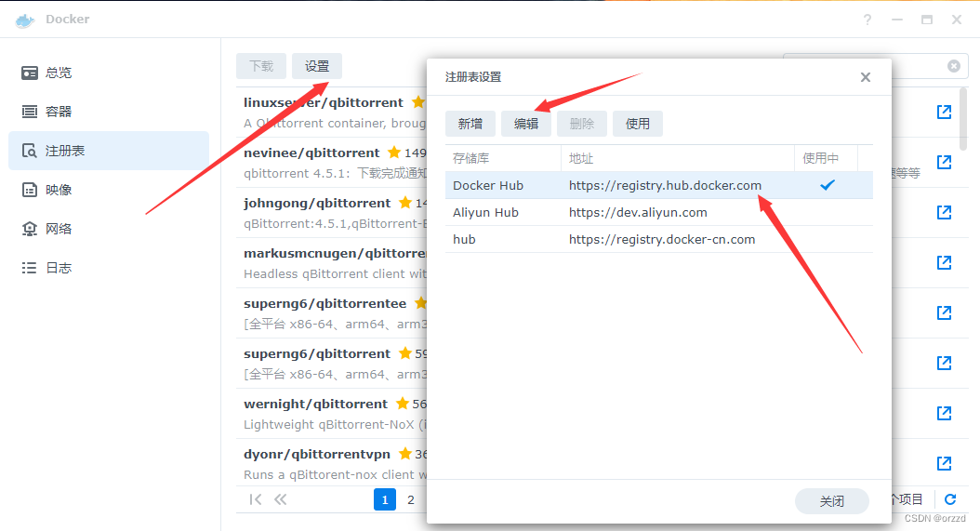Viewport: 980px width, 531px height.
Task: Open the 日志 log section
Action: (109, 268)
